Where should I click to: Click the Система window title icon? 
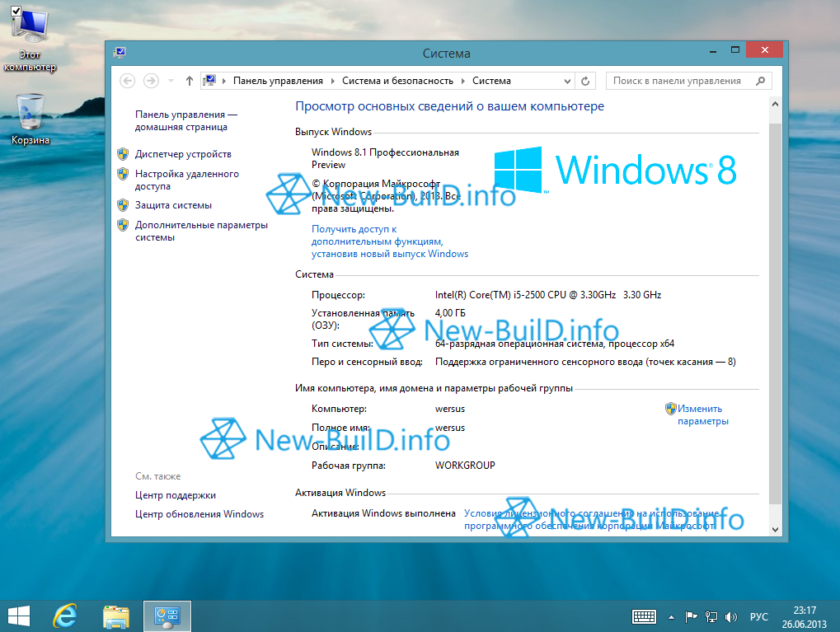pyautogui.click(x=120, y=53)
